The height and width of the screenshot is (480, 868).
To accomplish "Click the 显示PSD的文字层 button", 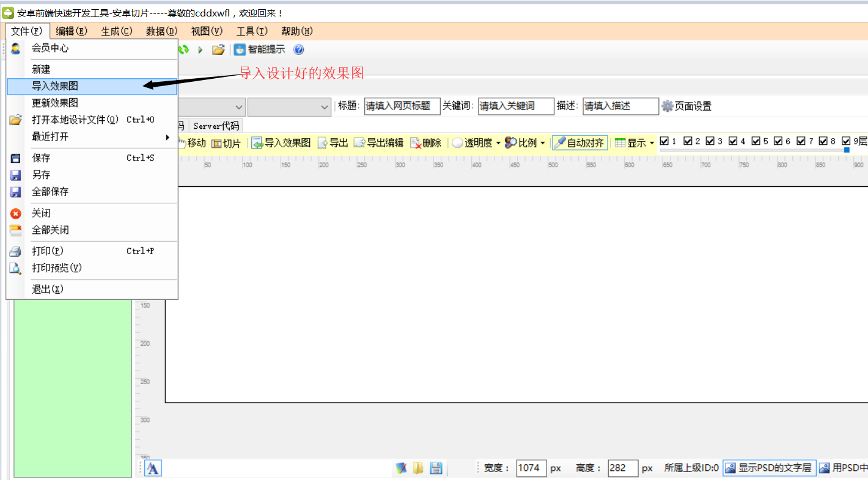I will 770,468.
